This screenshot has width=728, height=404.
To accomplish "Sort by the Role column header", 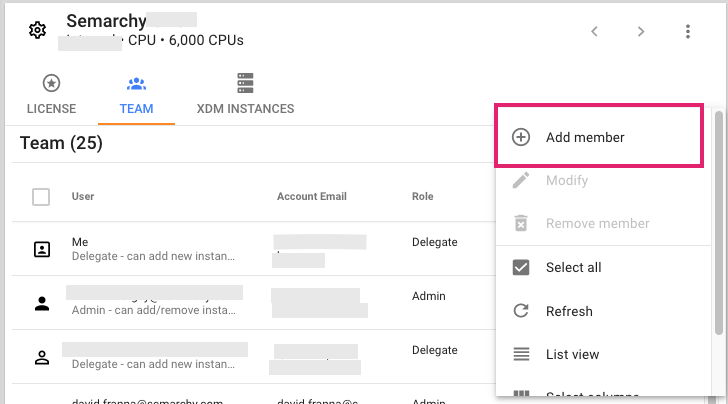I will click(x=422, y=196).
